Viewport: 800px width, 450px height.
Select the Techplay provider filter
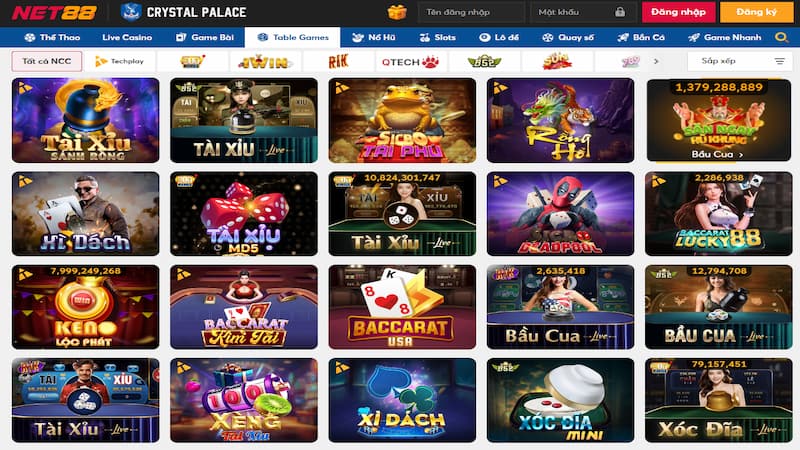[x=119, y=62]
